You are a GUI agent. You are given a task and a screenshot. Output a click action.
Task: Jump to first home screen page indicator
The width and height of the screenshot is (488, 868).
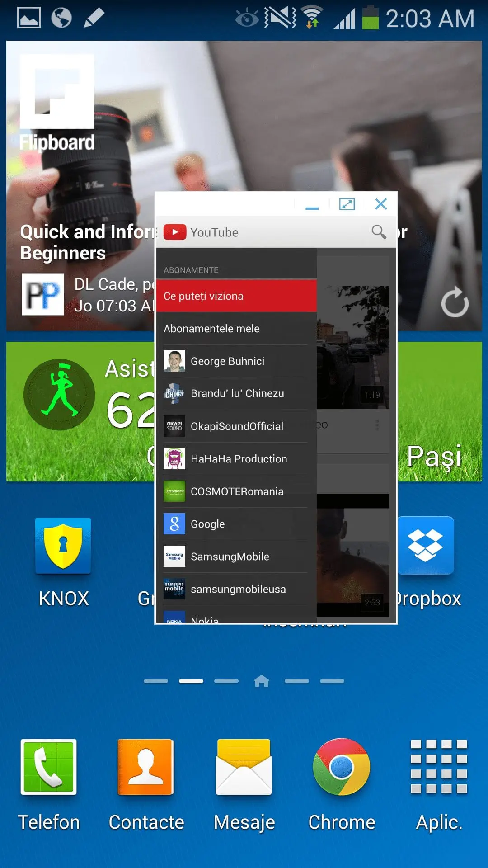tap(156, 681)
